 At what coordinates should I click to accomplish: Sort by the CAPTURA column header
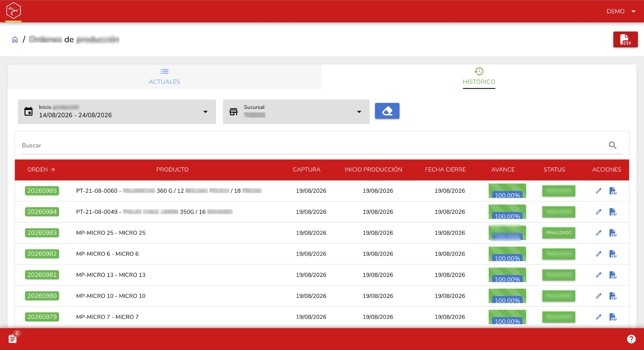point(307,170)
